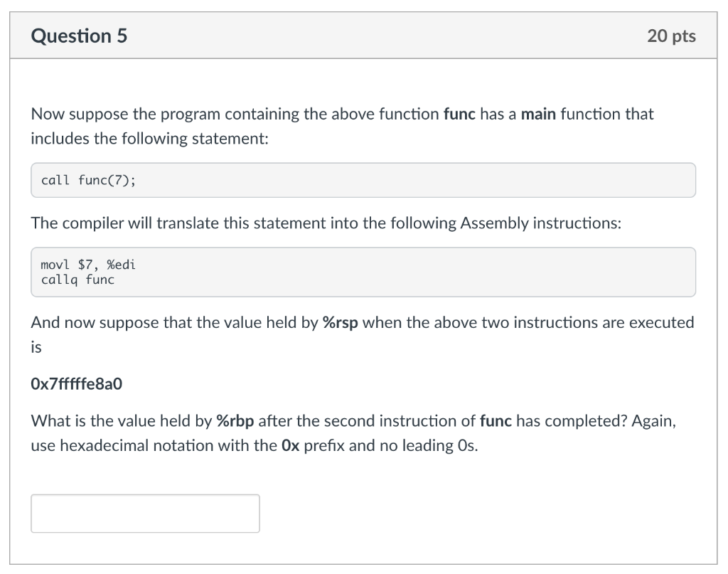Click the text 'includes the following statement:'
728x574 pixels.
click(x=149, y=139)
